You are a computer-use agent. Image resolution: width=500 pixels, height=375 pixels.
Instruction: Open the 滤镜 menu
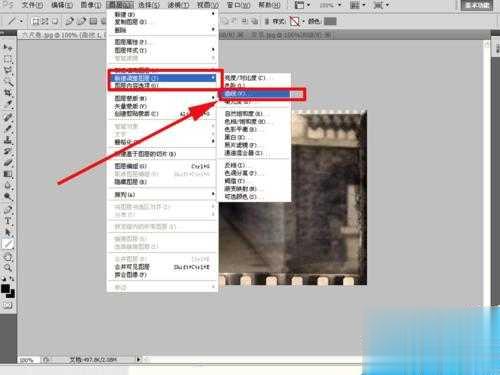[178, 5]
